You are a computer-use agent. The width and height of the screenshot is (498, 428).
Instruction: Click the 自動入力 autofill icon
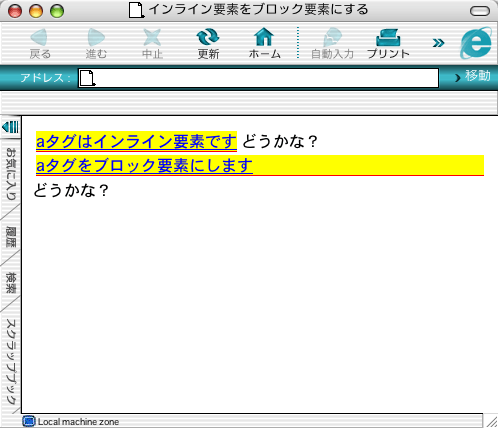[x=332, y=37]
